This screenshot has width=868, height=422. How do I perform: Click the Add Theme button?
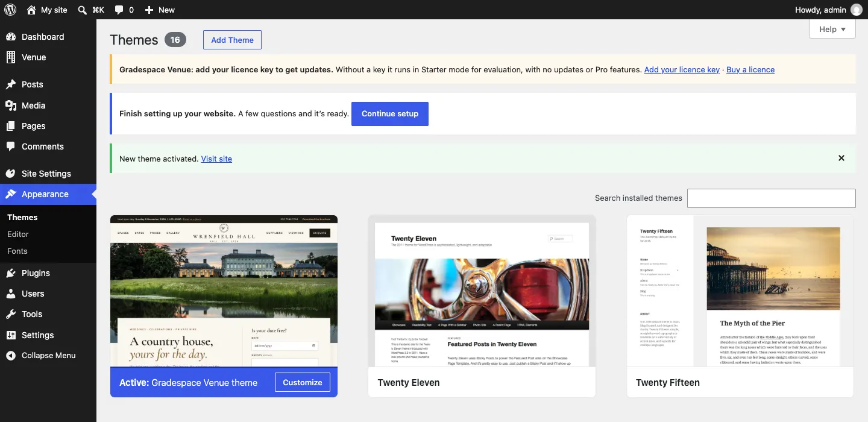coord(232,40)
